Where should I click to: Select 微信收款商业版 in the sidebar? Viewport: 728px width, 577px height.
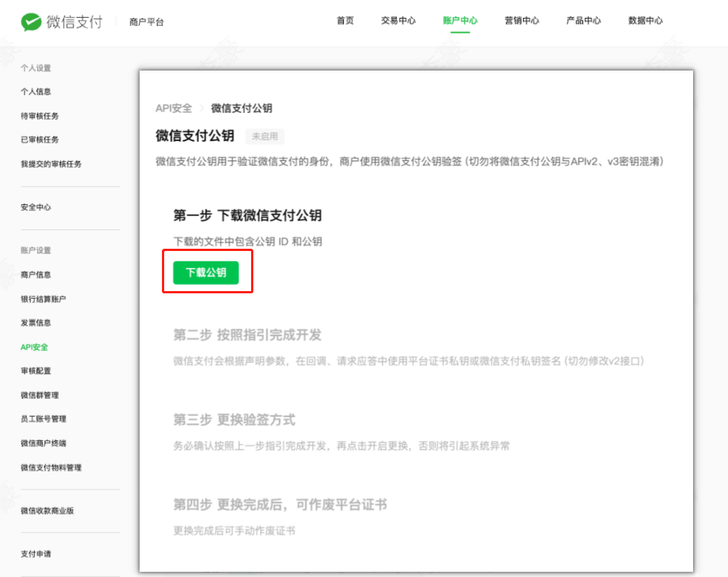click(x=47, y=511)
